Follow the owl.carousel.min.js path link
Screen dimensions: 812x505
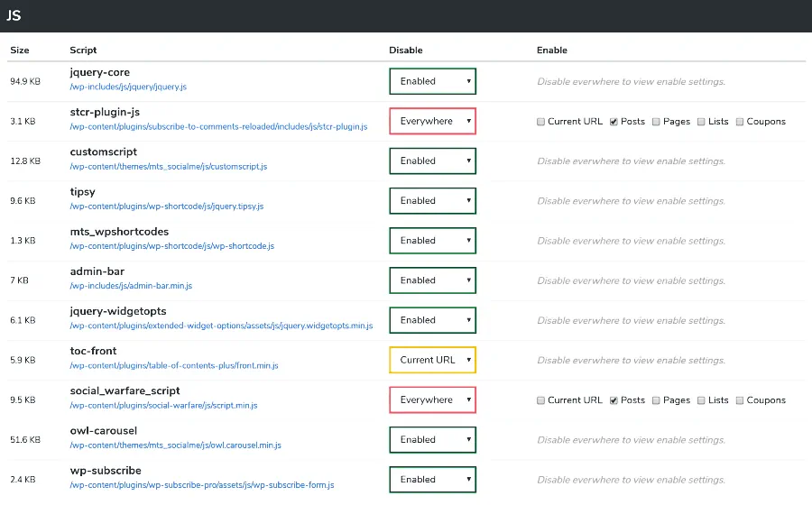[175, 445]
